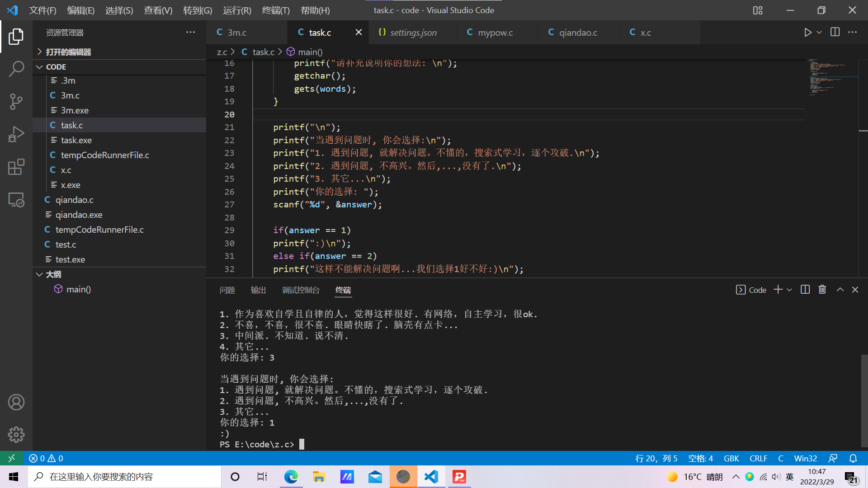Kill terminal with trash icon
This screenshot has width=868, height=488.
(x=822, y=290)
